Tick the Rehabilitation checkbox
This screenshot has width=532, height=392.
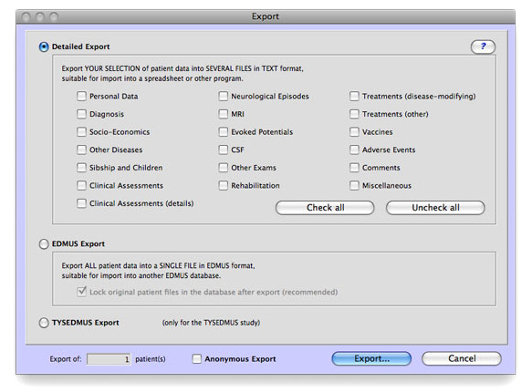(x=224, y=185)
